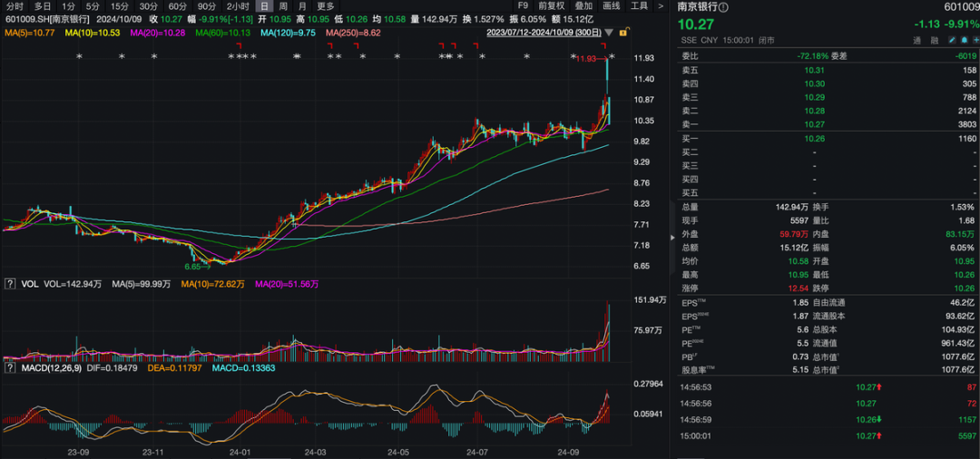Click the 南京银行 stock name title
Screen dimensions: 980x459
pyautogui.click(x=698, y=7)
